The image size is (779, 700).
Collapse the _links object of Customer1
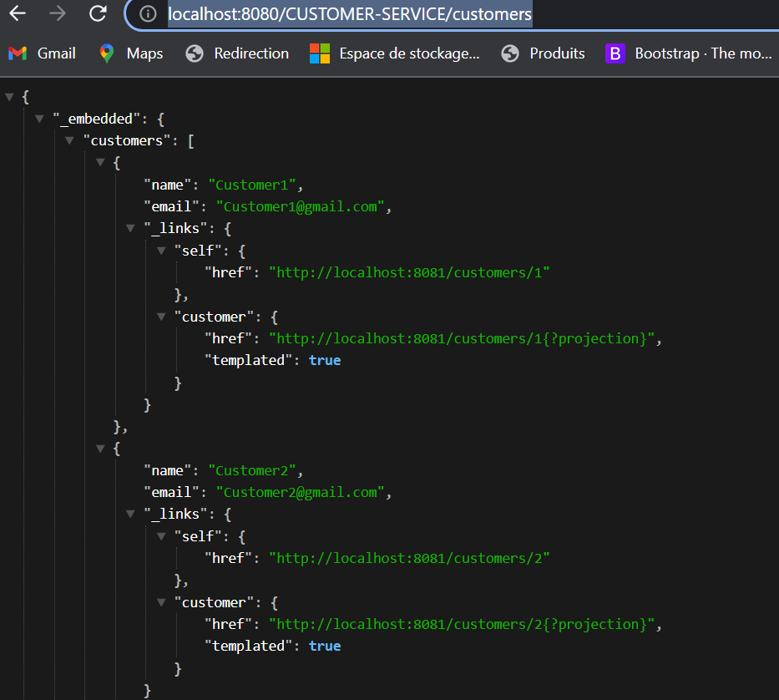point(130,227)
